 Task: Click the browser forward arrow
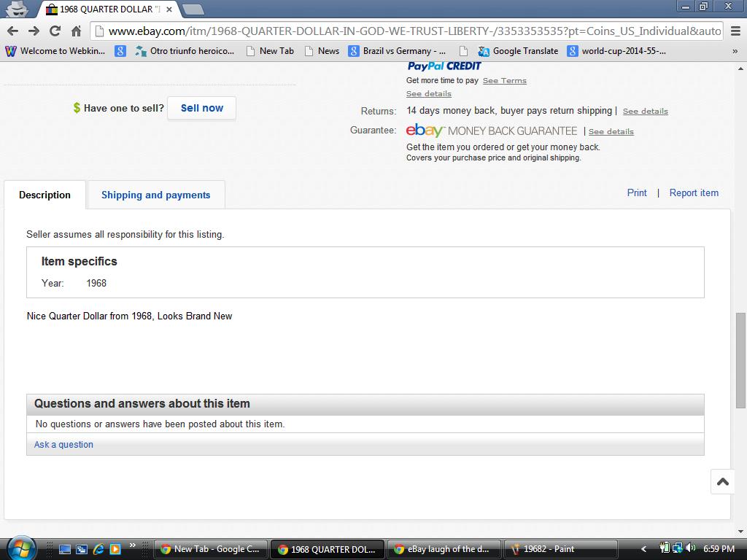[x=34, y=31]
